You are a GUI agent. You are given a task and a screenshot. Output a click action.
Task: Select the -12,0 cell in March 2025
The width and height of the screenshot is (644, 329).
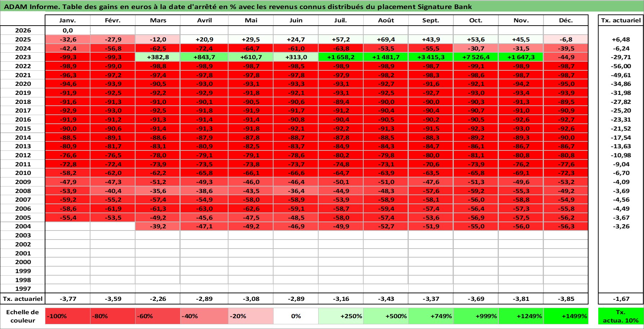157,39
